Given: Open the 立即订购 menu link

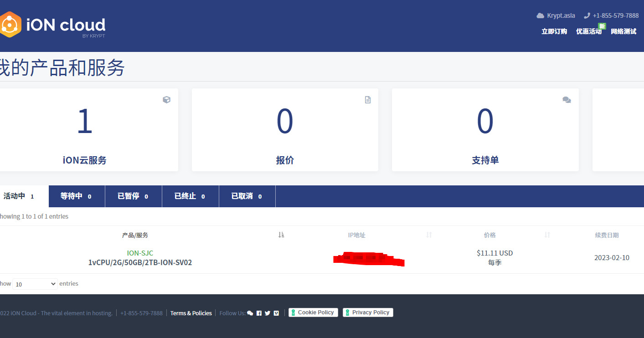Looking at the screenshot, I should [x=554, y=31].
